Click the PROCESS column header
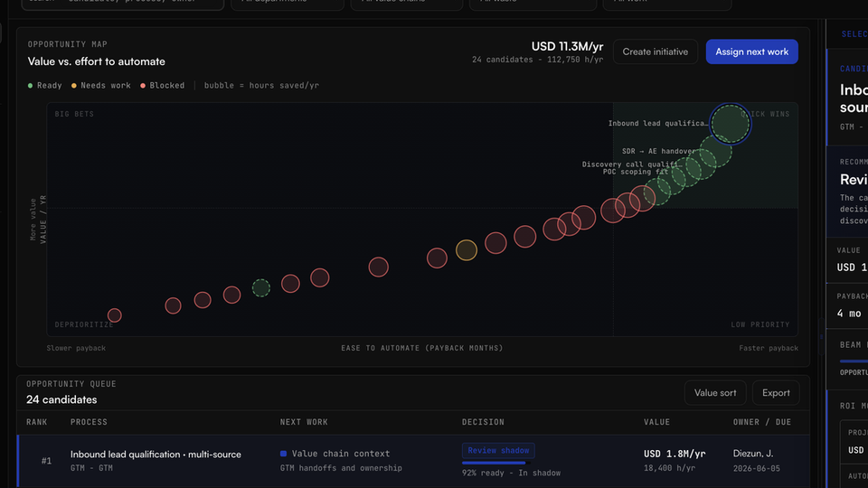 [x=89, y=422]
